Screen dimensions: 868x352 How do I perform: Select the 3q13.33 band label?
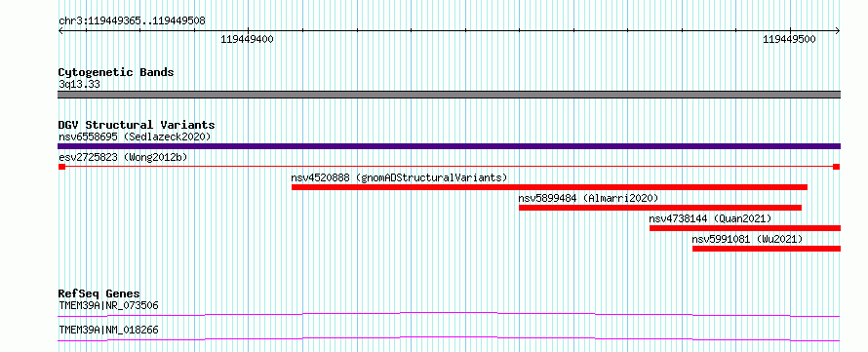click(x=79, y=84)
